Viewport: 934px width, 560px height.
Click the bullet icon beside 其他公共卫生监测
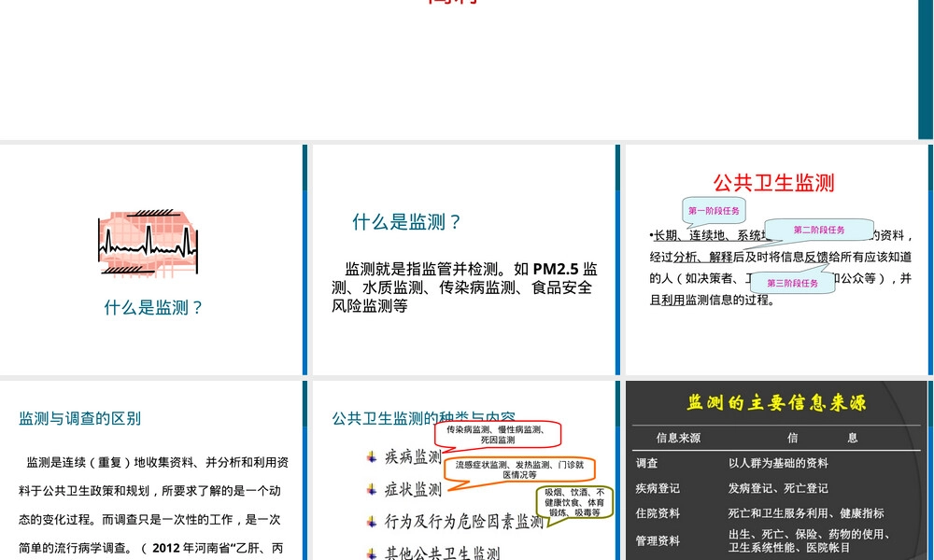pos(372,553)
